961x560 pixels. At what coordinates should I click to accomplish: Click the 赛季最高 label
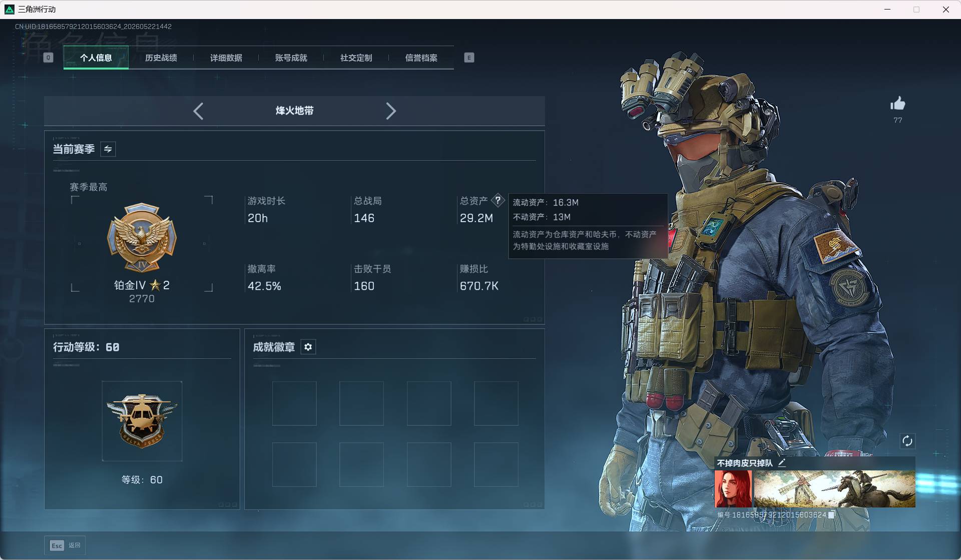tap(89, 187)
